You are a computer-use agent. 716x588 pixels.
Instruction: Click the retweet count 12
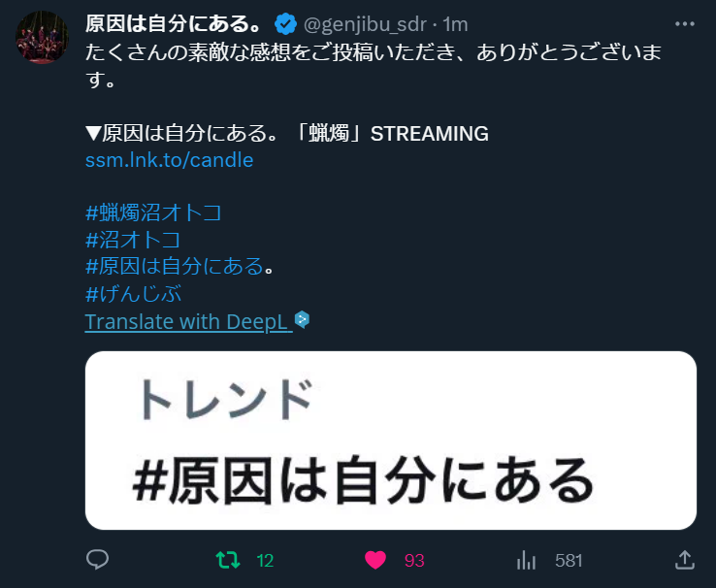[265, 561]
